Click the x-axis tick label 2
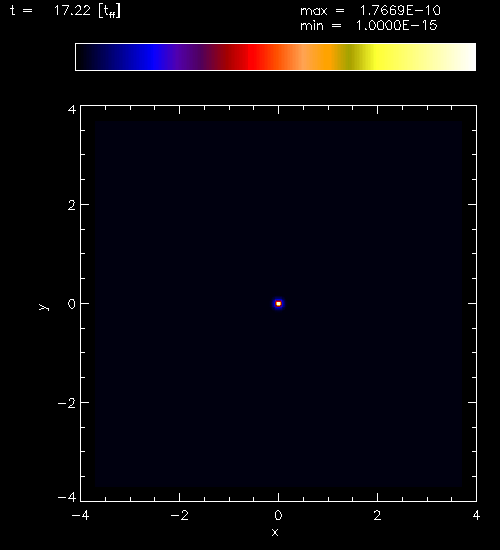 point(377,515)
